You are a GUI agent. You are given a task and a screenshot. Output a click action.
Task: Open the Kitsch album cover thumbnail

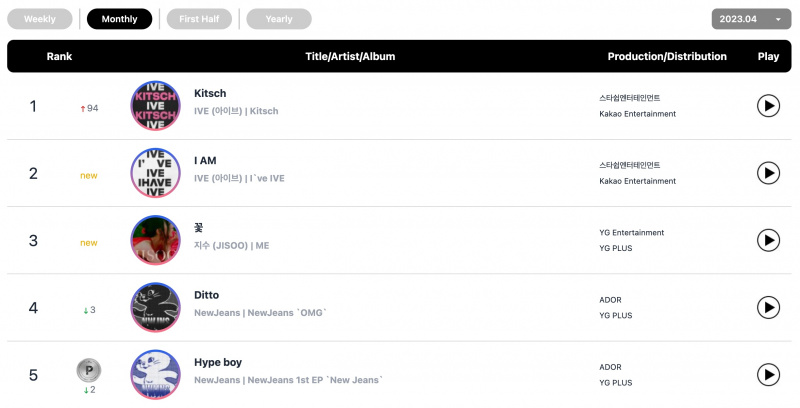[156, 106]
